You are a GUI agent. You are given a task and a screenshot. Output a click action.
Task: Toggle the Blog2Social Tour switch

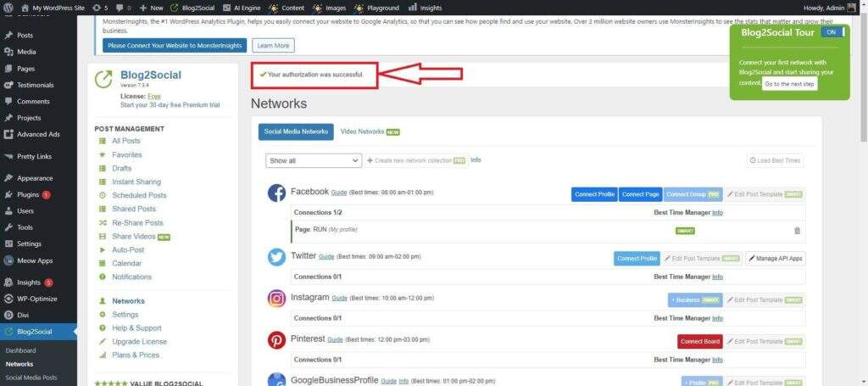pos(833,32)
